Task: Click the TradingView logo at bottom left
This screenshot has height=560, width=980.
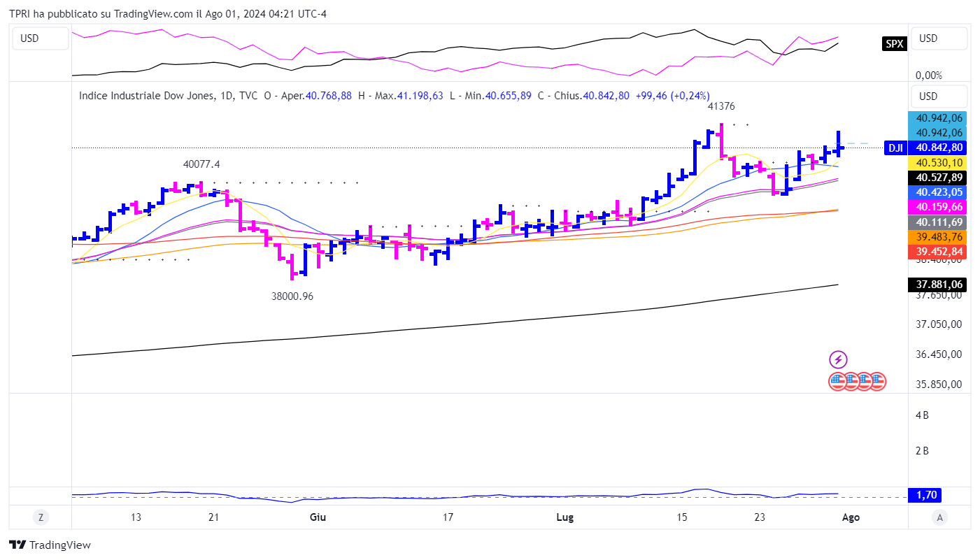Action: pyautogui.click(x=50, y=545)
